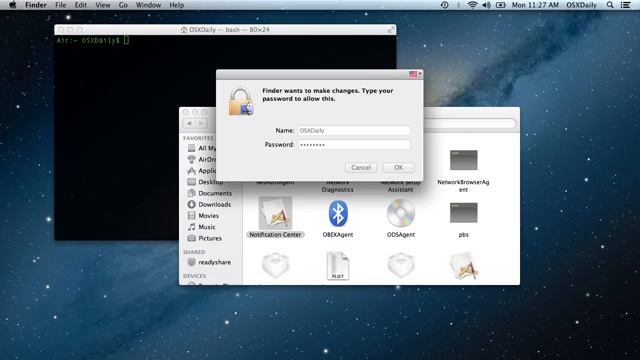
Task: Click the Time Machine menu bar icon
Action: pos(444,5)
